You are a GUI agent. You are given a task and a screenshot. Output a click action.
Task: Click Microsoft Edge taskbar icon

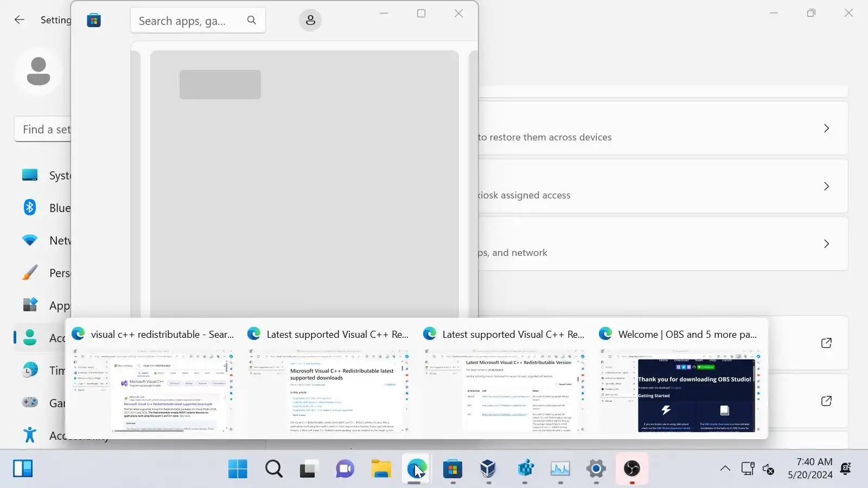click(417, 468)
